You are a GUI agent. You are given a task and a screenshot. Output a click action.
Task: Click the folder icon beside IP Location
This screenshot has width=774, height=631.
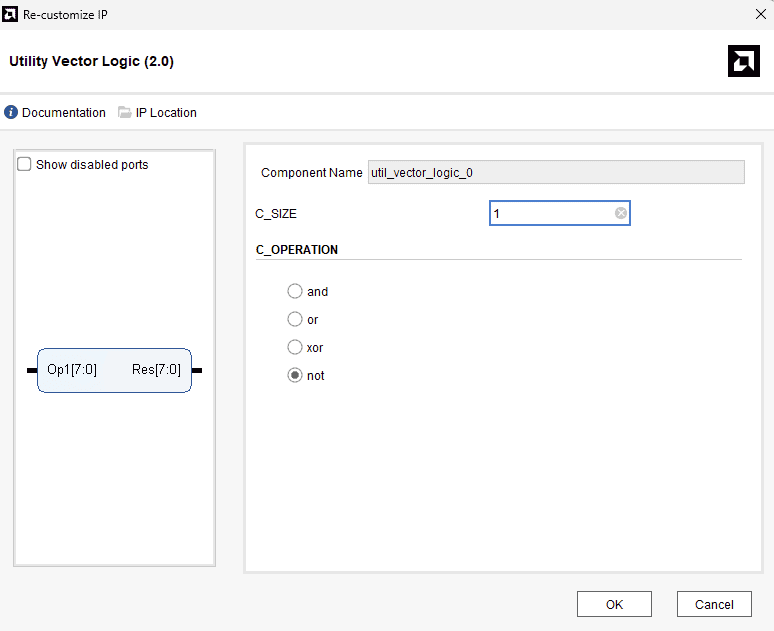pos(125,113)
